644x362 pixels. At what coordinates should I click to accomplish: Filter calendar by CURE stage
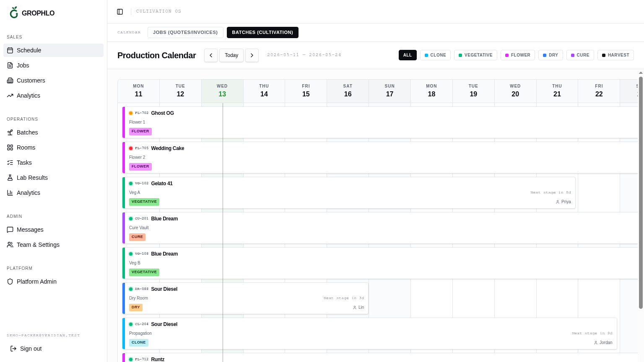coord(580,55)
